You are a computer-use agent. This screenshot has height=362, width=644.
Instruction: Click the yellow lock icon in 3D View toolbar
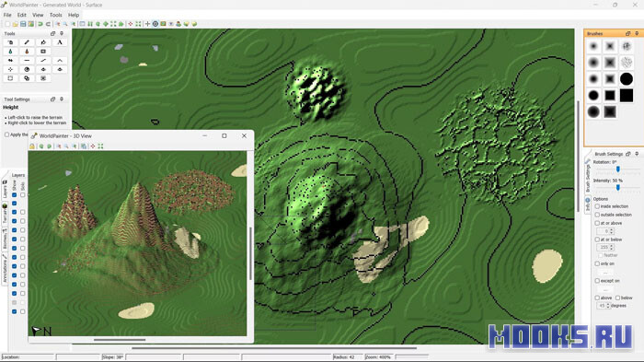point(32,146)
